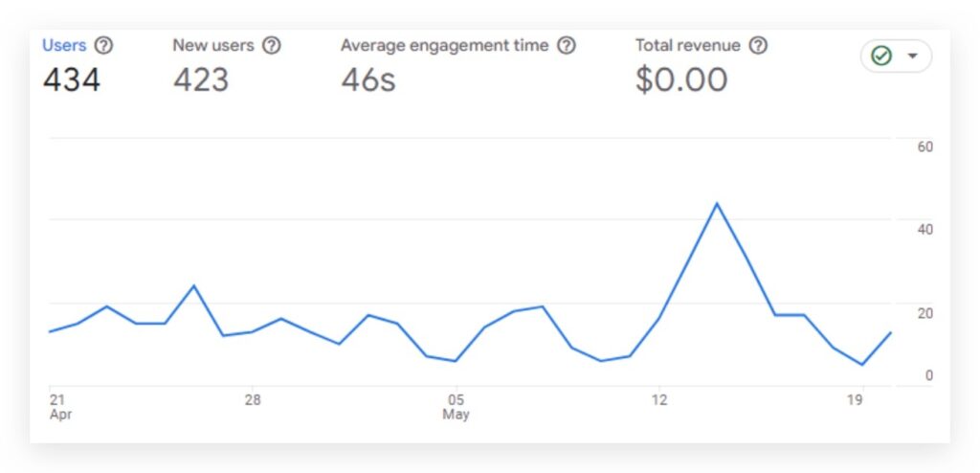
Task: Expand the data quality dropdown arrow
Action: pyautogui.click(x=912, y=56)
